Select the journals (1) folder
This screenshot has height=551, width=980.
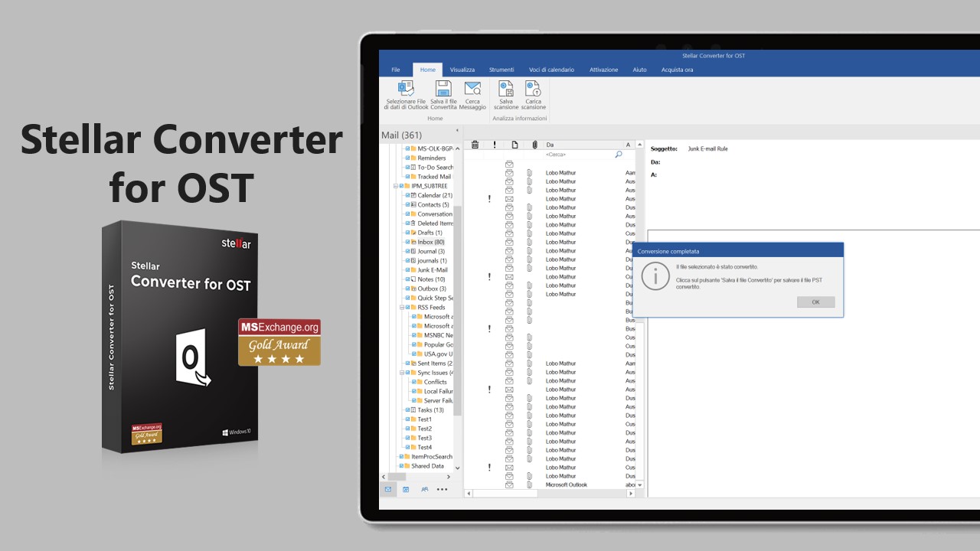(x=432, y=261)
